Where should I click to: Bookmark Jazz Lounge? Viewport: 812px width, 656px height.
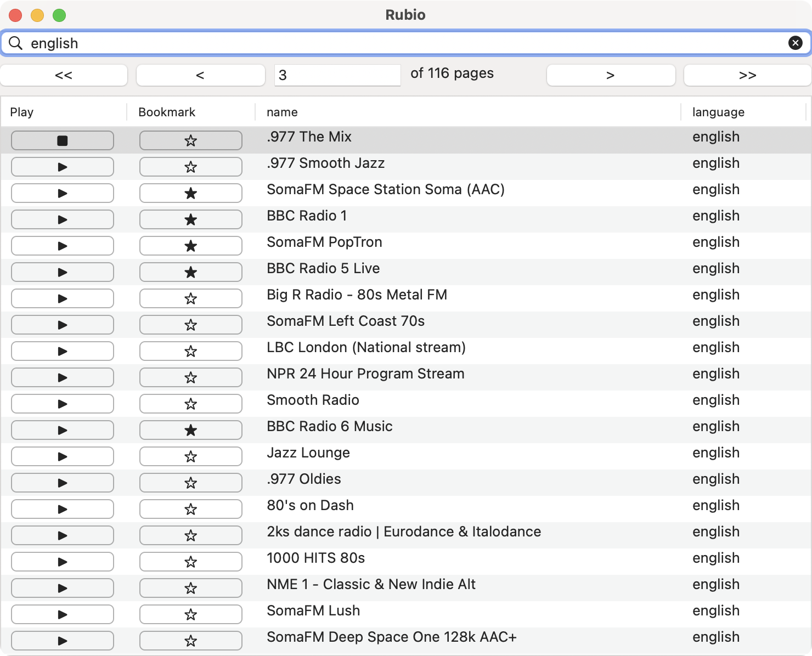(x=191, y=456)
